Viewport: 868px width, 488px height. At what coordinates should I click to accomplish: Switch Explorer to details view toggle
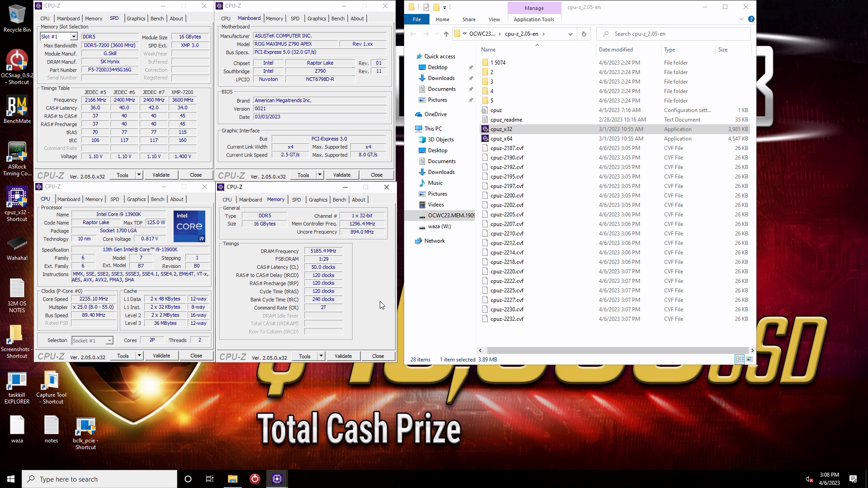click(x=740, y=359)
